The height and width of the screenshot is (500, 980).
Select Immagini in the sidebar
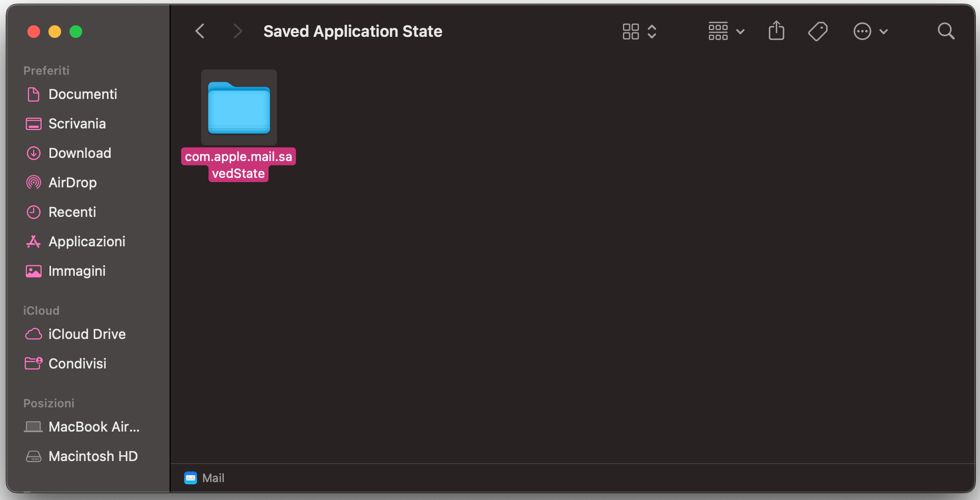pos(77,271)
